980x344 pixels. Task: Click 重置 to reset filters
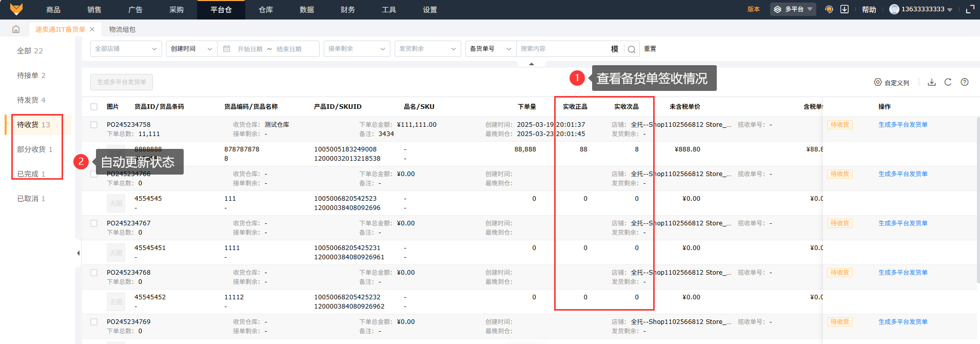[x=650, y=49]
